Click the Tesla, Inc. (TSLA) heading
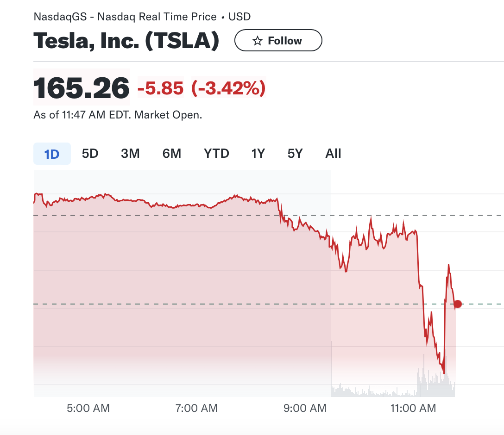The width and height of the screenshot is (504, 435). click(x=126, y=41)
